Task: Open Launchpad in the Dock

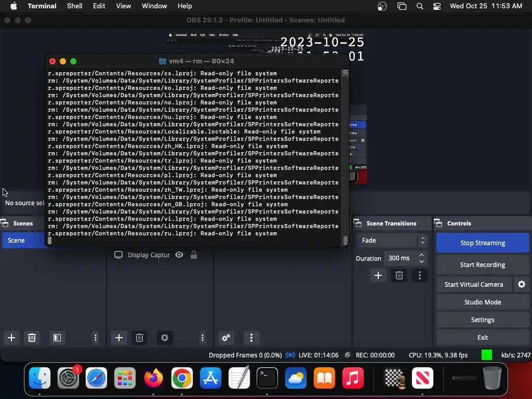Action: (125, 378)
